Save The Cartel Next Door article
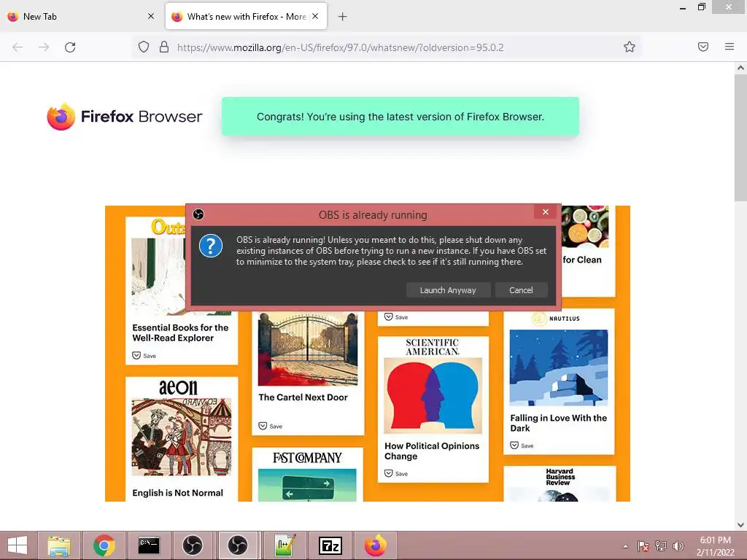 pyautogui.click(x=270, y=426)
